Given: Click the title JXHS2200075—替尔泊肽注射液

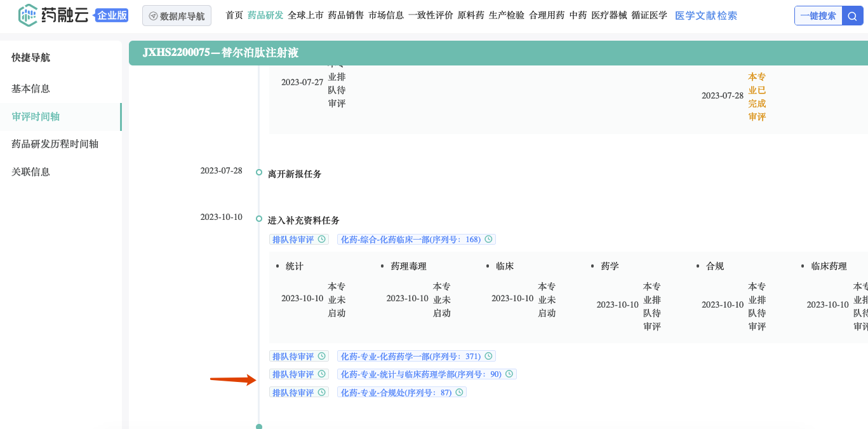Looking at the screenshot, I should pyautogui.click(x=220, y=53).
